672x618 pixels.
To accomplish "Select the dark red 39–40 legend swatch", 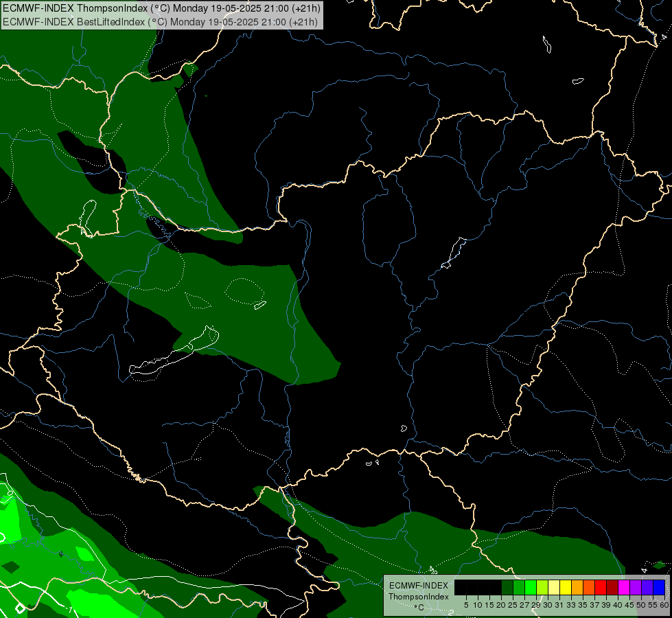I will point(612,587).
